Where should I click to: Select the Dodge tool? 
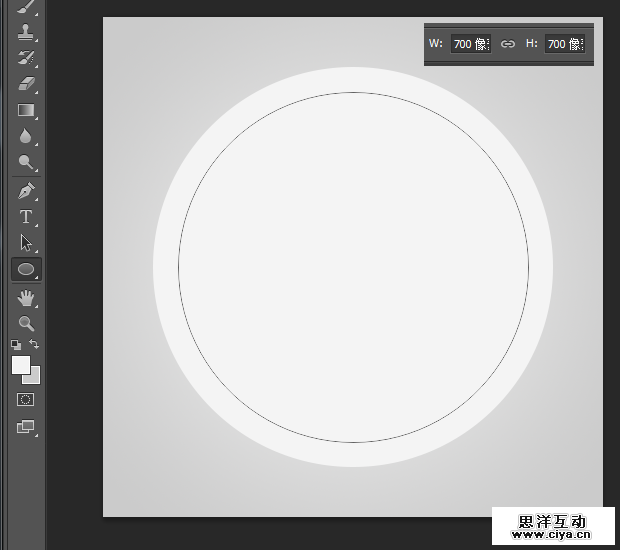coord(26,162)
